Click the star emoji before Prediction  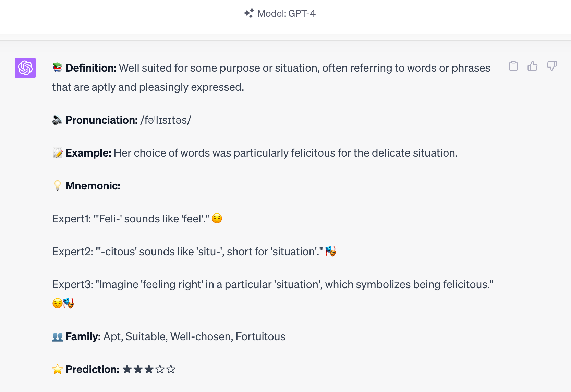(x=57, y=369)
